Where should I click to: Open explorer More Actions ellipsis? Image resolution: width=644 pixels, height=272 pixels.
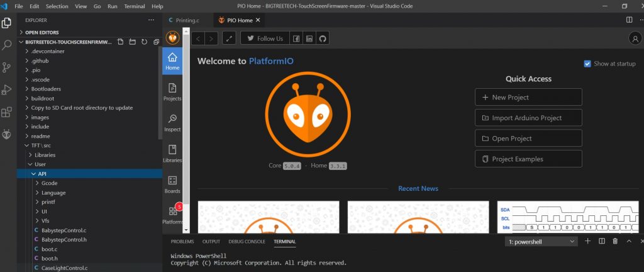click(151, 20)
